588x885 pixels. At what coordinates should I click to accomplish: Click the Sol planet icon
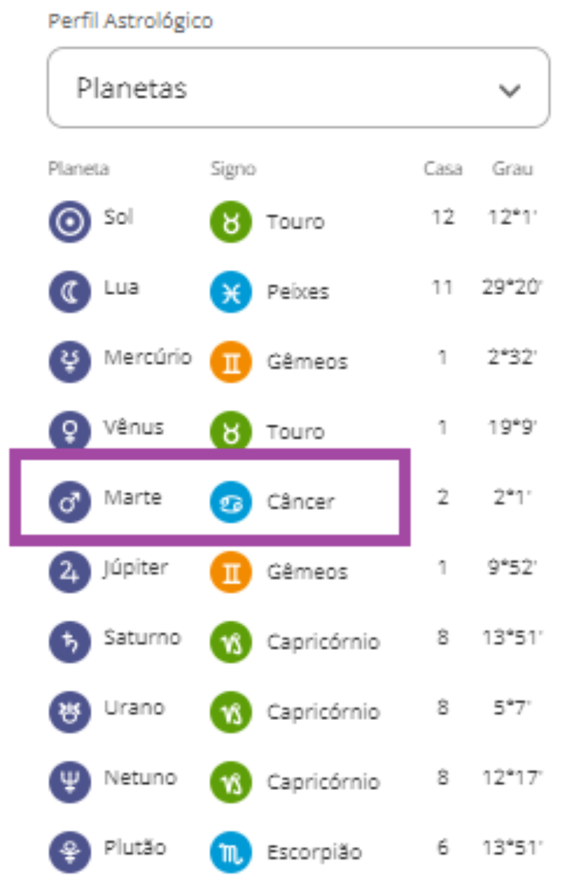click(70, 221)
